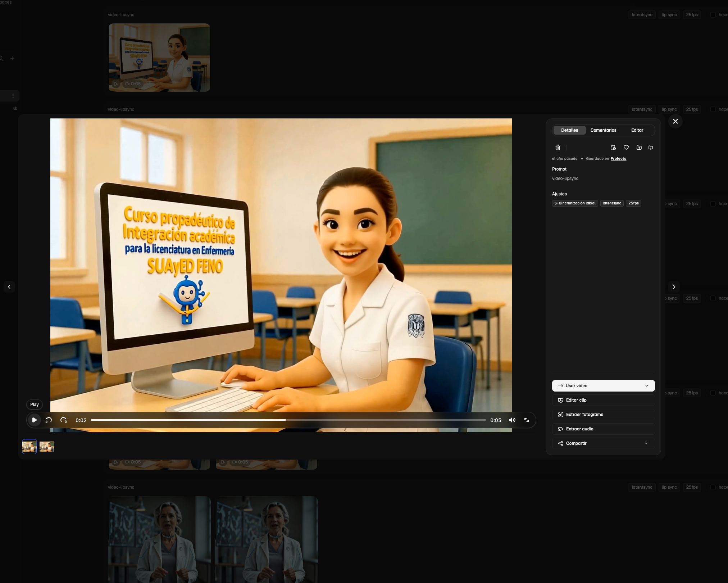The width and height of the screenshot is (728, 583).
Task: Click the 'el año pasado' date text
Action: tap(565, 159)
